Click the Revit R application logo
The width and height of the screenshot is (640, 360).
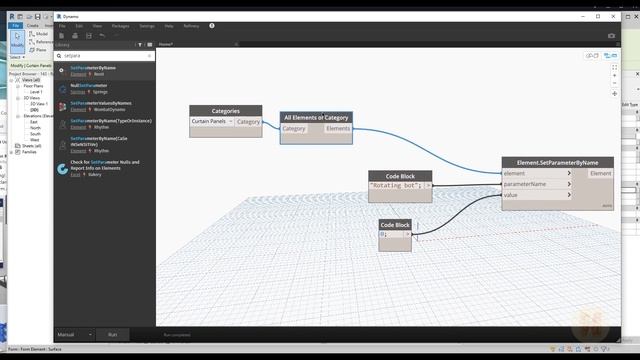click(12, 16)
